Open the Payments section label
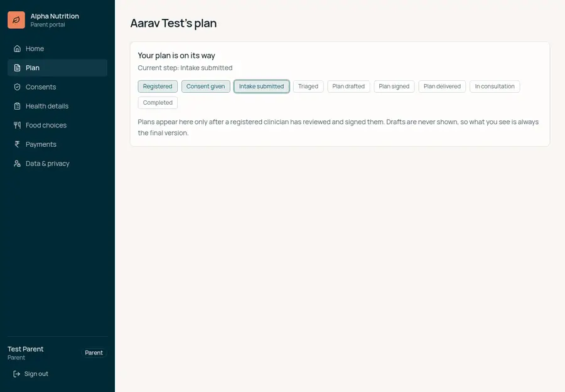 point(41,144)
